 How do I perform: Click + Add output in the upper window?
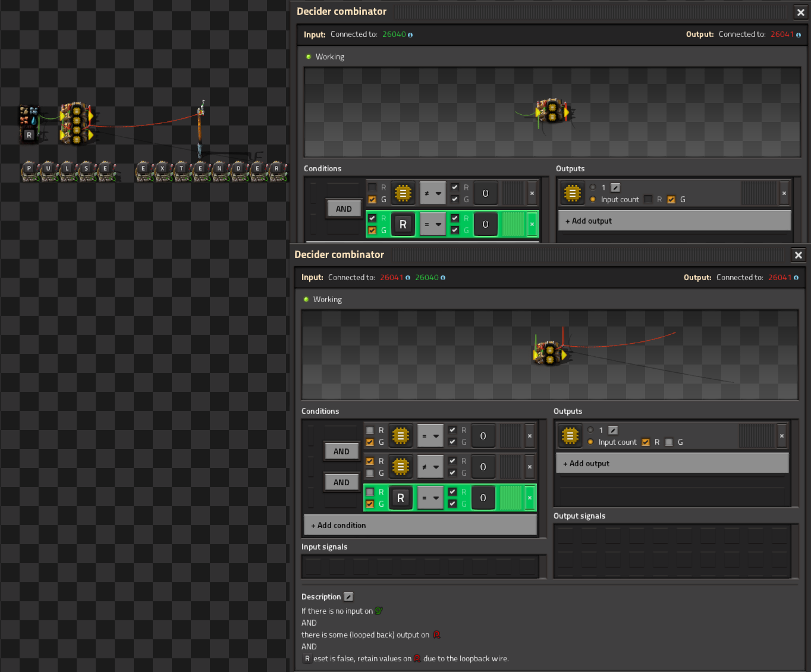tap(674, 221)
